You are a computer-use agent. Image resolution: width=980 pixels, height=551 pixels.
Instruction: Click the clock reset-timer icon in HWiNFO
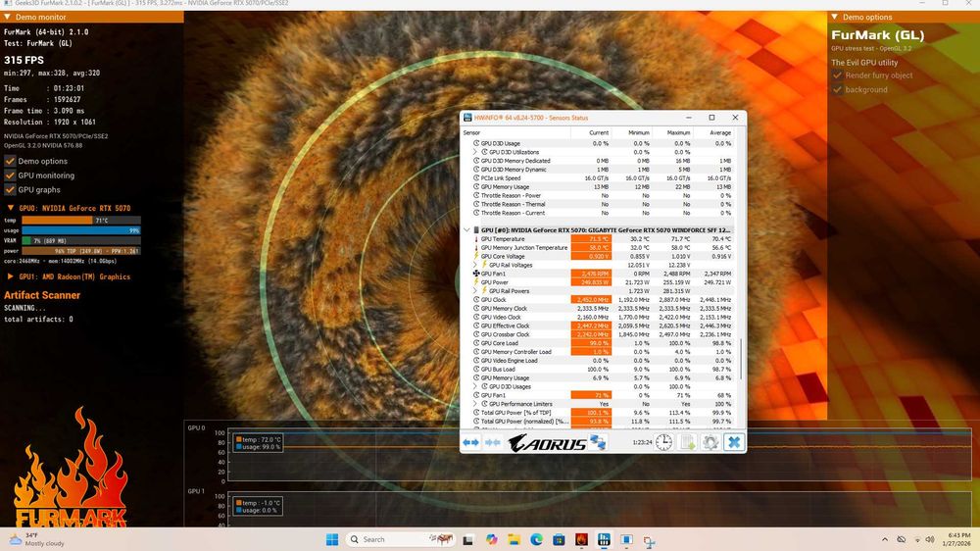tap(663, 442)
